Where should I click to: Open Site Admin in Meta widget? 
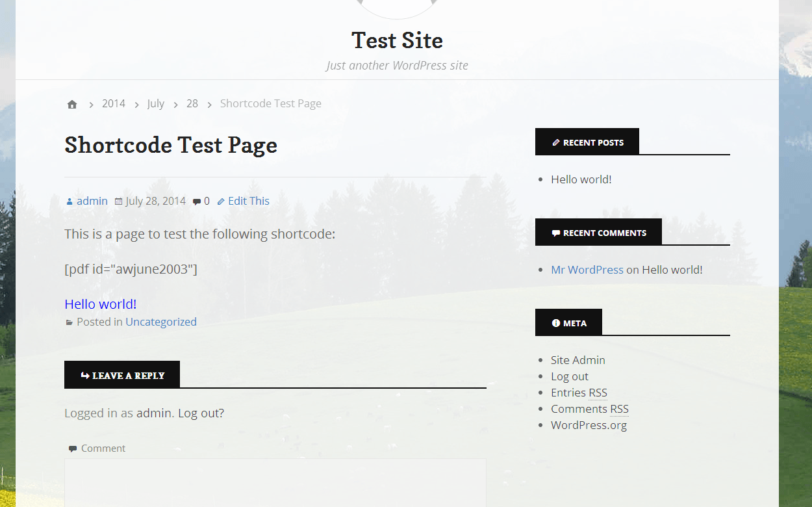(x=577, y=360)
